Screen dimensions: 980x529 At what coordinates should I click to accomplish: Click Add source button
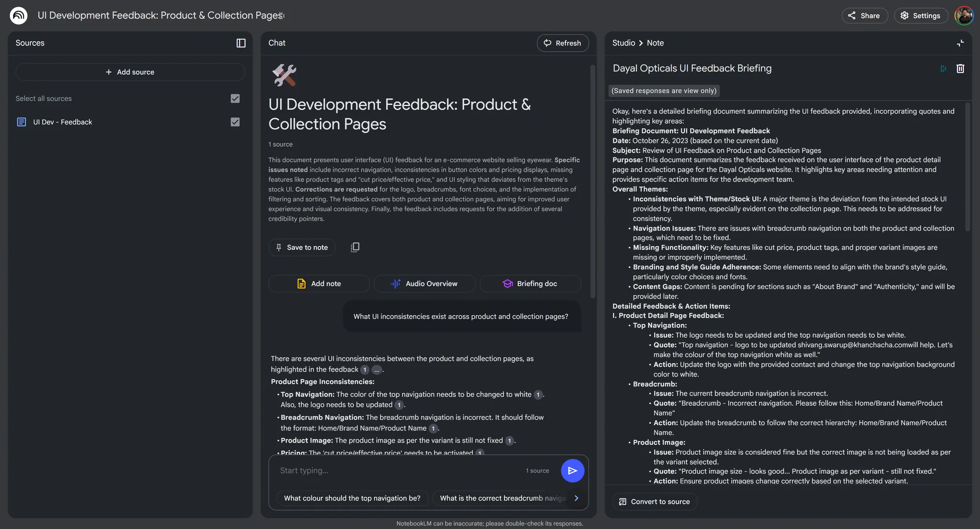click(130, 72)
